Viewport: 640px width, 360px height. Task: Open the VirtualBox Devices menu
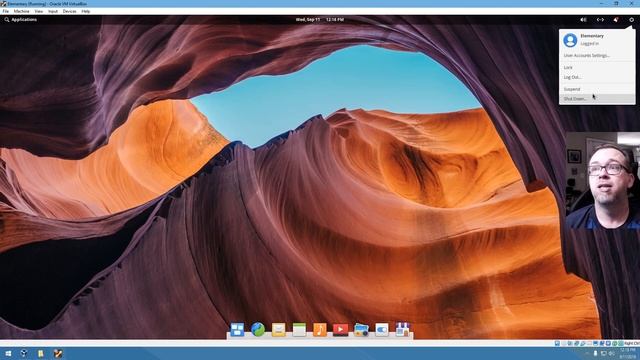[69, 11]
